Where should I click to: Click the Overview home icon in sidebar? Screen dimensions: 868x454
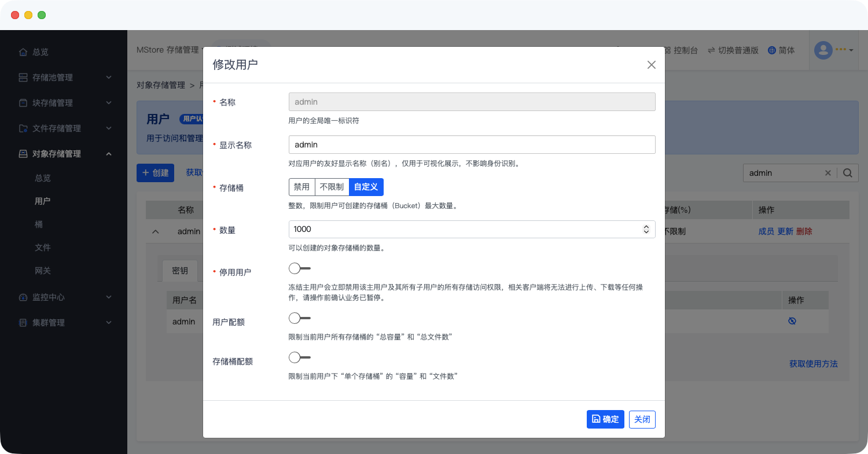[23, 52]
